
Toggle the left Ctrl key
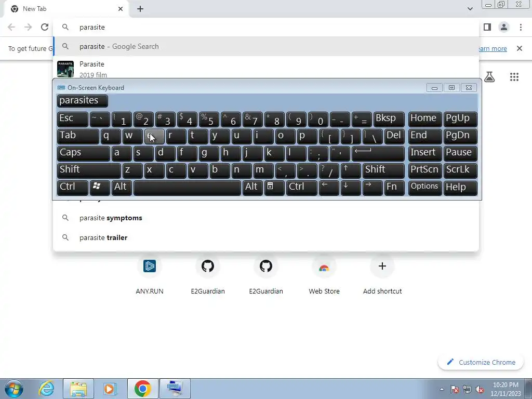(x=73, y=188)
